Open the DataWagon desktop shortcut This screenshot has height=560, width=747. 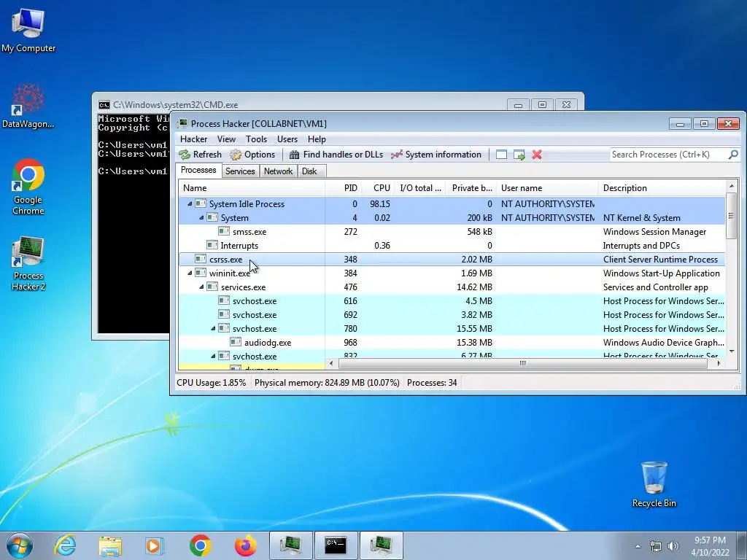[28, 106]
